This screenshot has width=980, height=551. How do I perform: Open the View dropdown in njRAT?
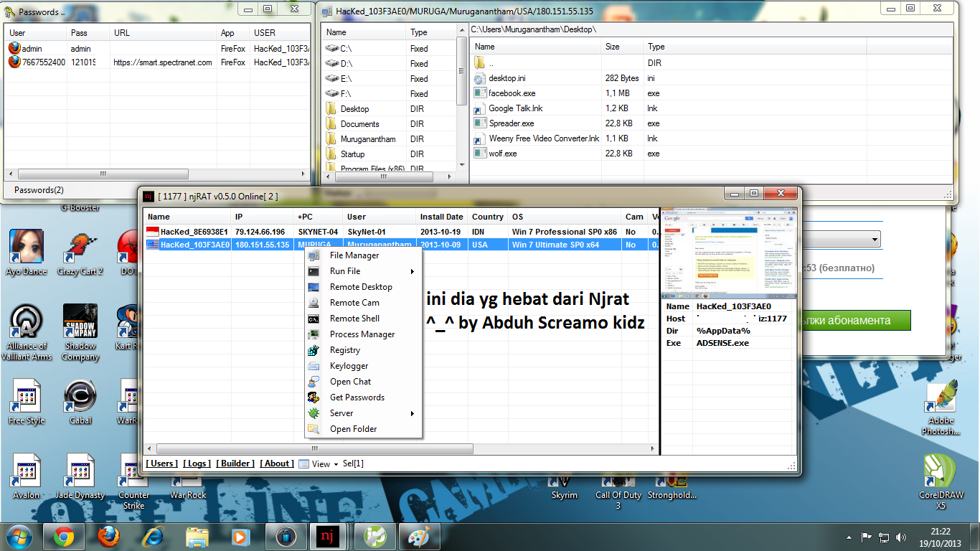click(319, 463)
